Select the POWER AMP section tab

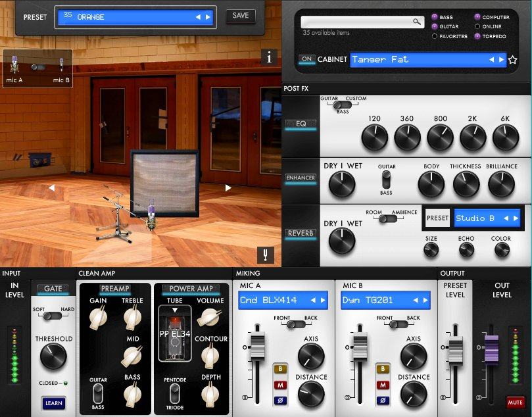pyautogui.click(x=191, y=289)
